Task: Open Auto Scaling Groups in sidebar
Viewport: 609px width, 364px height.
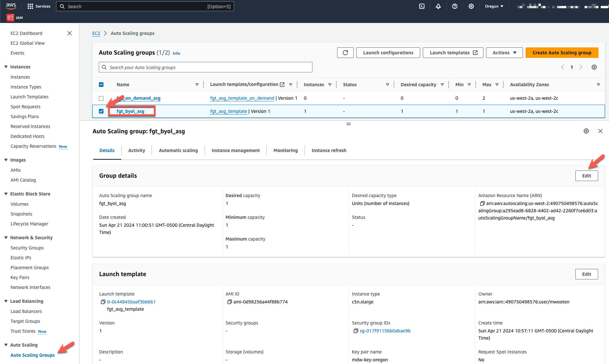Action: pos(33,355)
